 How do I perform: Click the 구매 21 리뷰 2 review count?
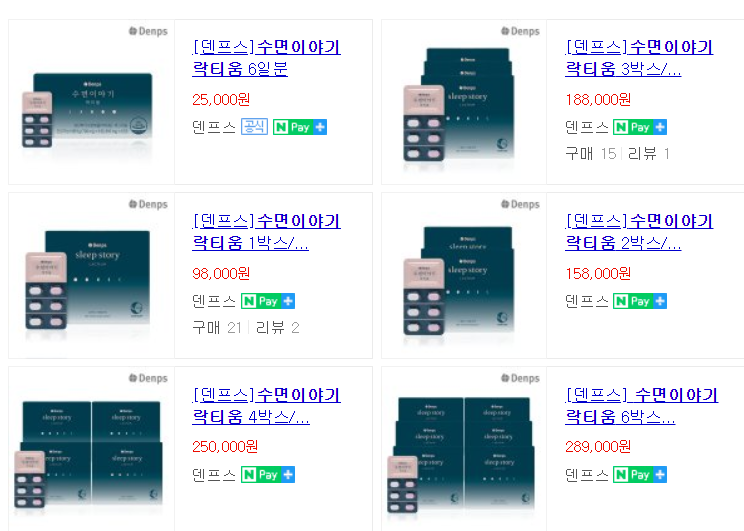point(246,327)
